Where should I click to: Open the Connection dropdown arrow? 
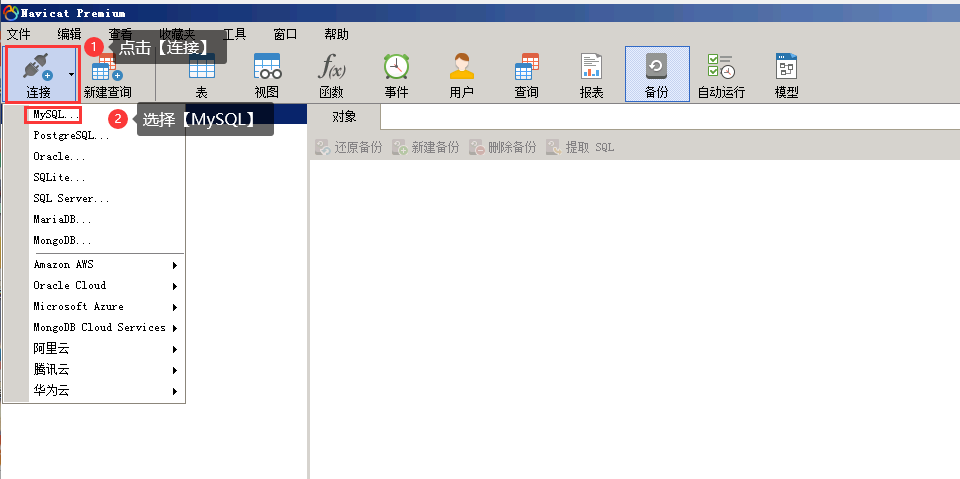[x=72, y=75]
